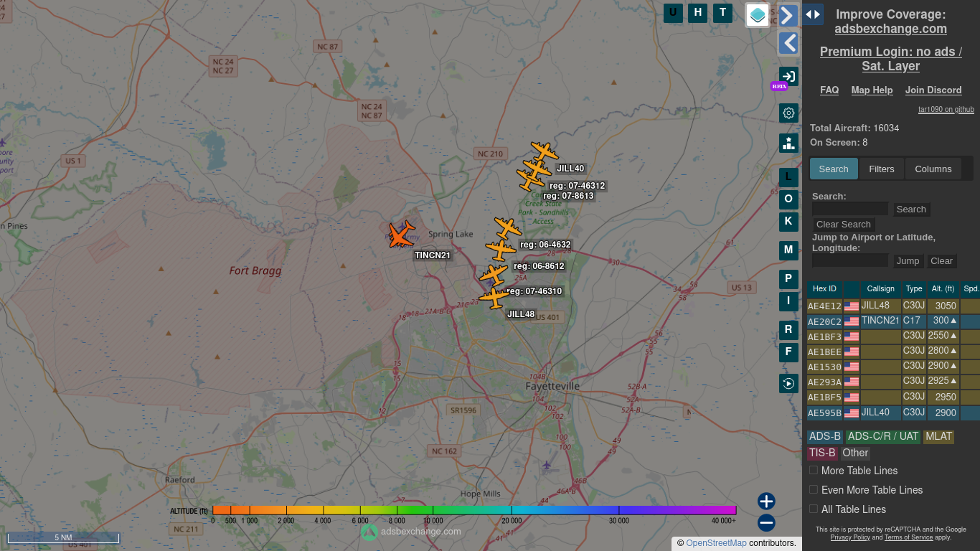Select aircraft icon reg 06-4632
980x551 pixels.
pyautogui.click(x=508, y=229)
